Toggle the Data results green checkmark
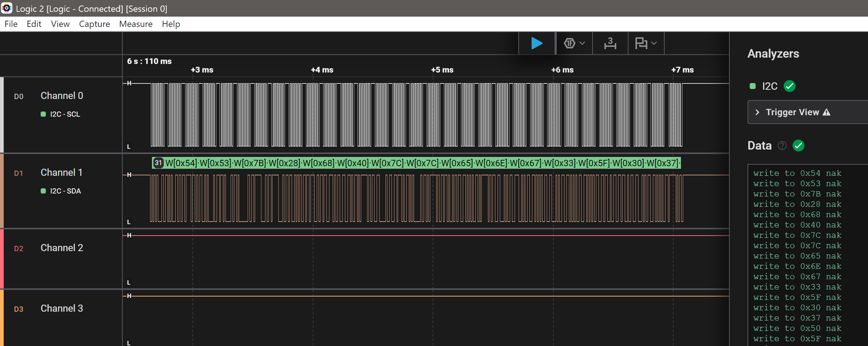Screen dimensions: 868x346 (x=799, y=145)
